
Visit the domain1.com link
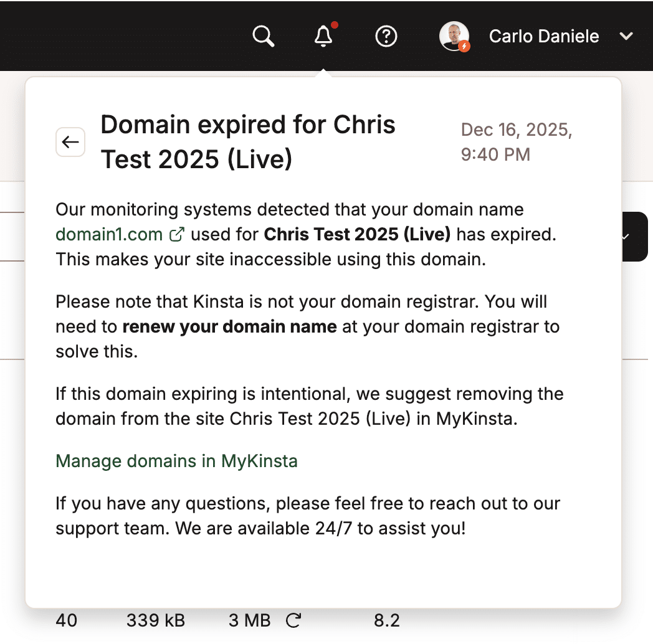[110, 235]
